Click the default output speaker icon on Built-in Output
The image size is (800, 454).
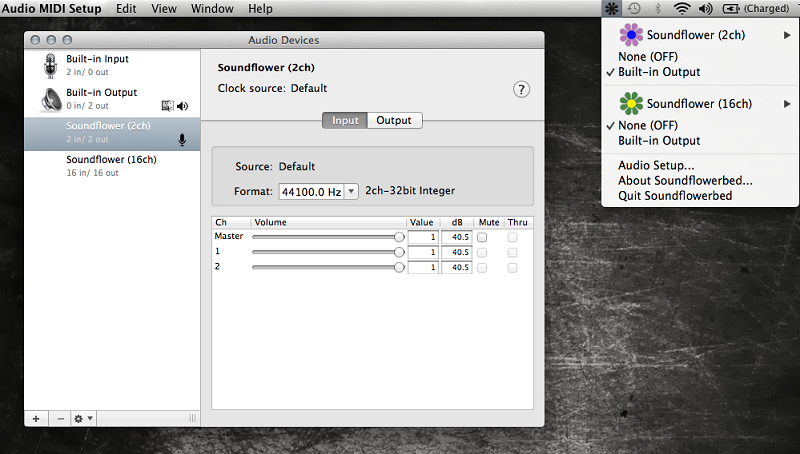(x=182, y=106)
